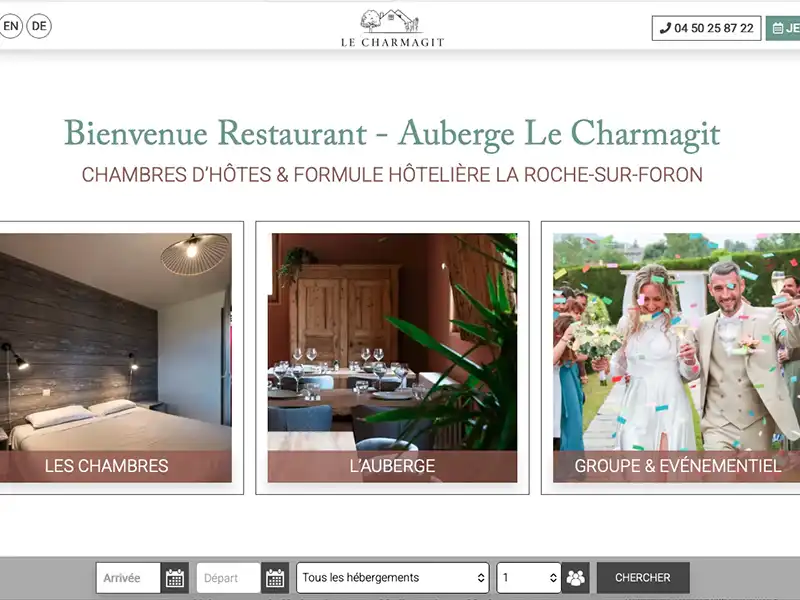Click the CHERCHER button
Screen dimensions: 800x600
(x=643, y=578)
